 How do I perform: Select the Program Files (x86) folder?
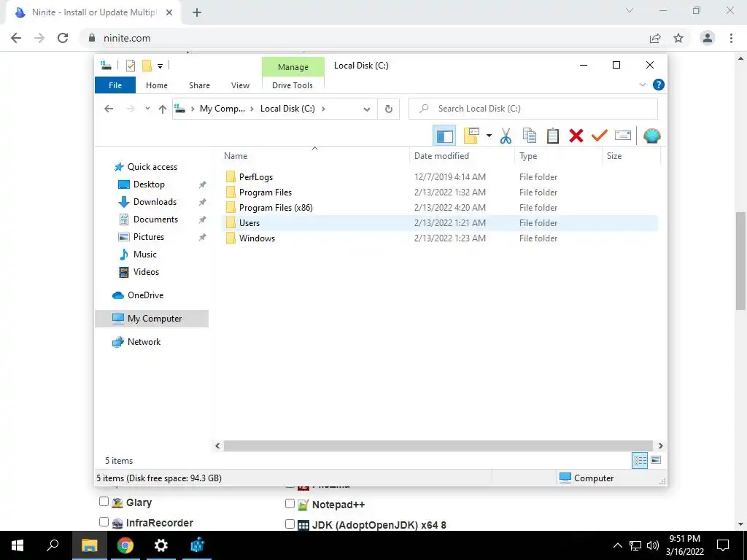tap(276, 208)
